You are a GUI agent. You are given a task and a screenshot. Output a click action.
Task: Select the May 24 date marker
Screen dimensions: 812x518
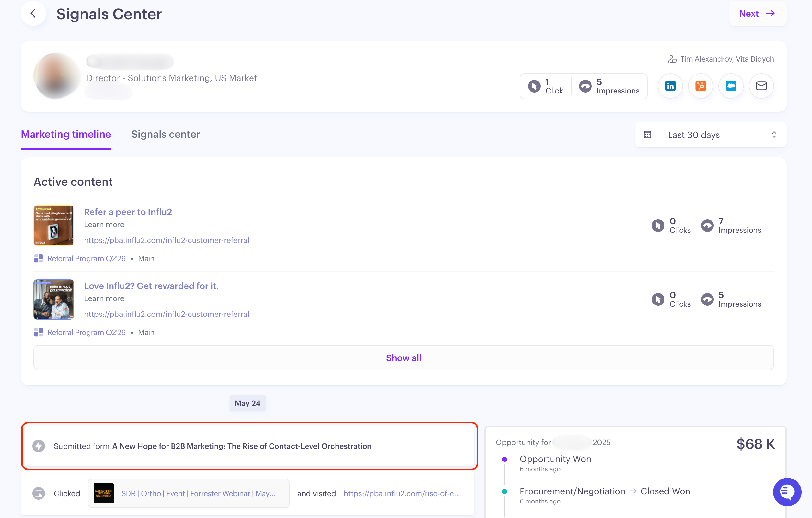[x=247, y=403]
